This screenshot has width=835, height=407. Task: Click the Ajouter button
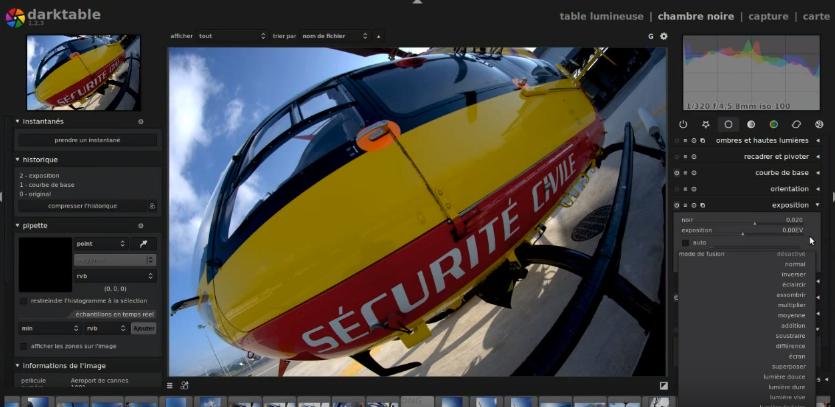pyautogui.click(x=144, y=328)
